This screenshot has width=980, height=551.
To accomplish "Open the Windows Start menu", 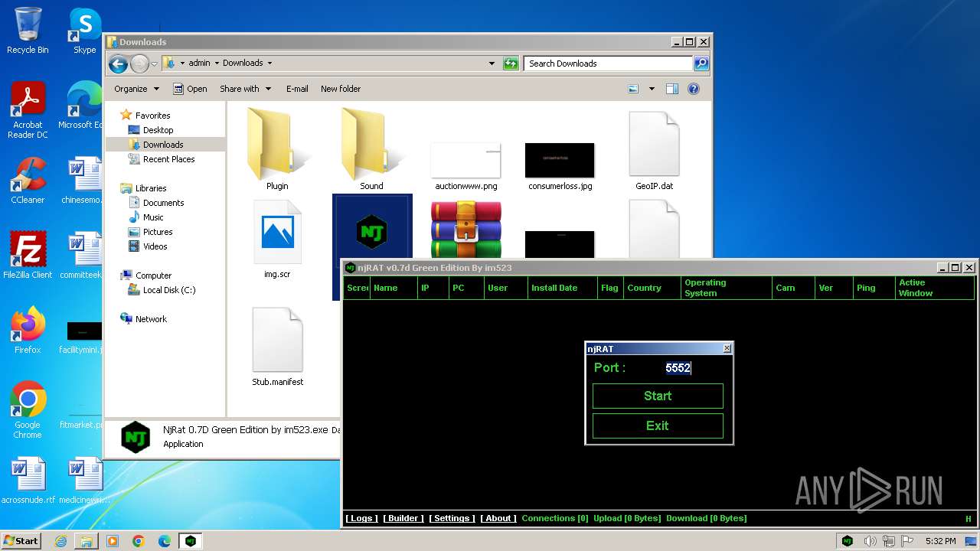I will click(x=21, y=540).
